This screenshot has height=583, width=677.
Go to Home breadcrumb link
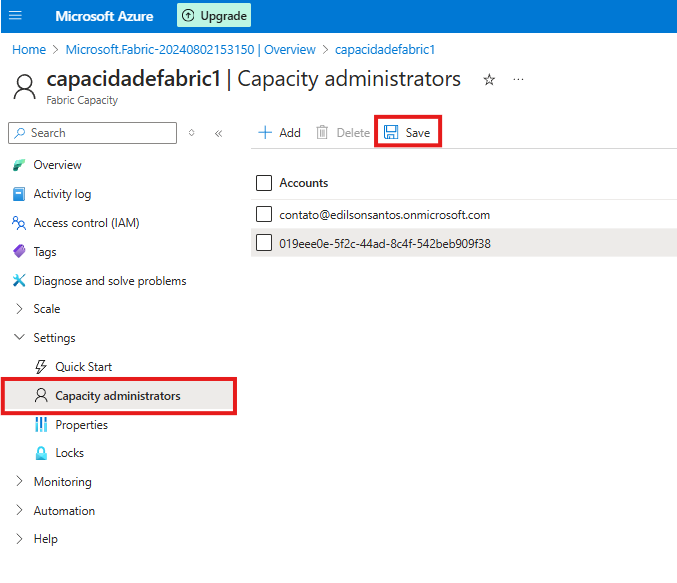point(29,49)
